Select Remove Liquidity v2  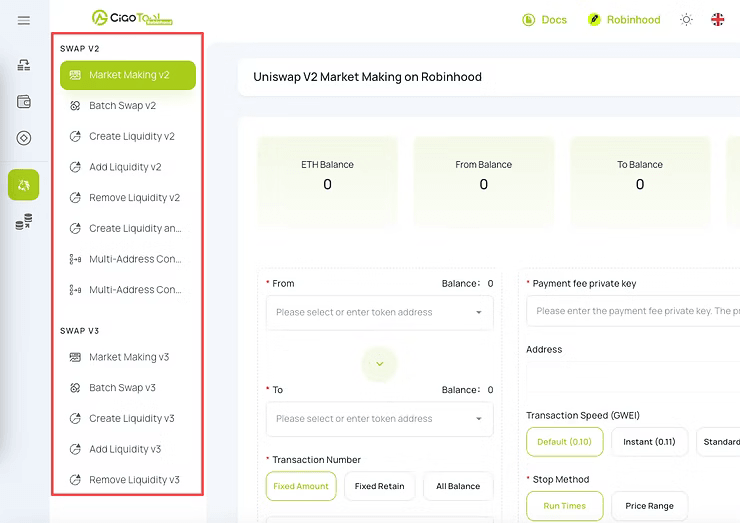[x=128, y=198]
